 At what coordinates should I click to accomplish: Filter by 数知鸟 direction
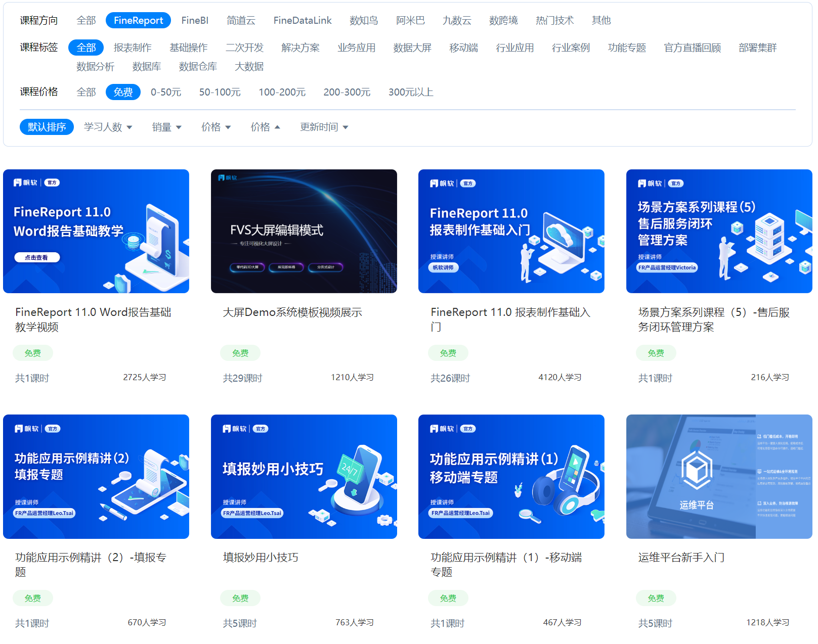pyautogui.click(x=364, y=20)
